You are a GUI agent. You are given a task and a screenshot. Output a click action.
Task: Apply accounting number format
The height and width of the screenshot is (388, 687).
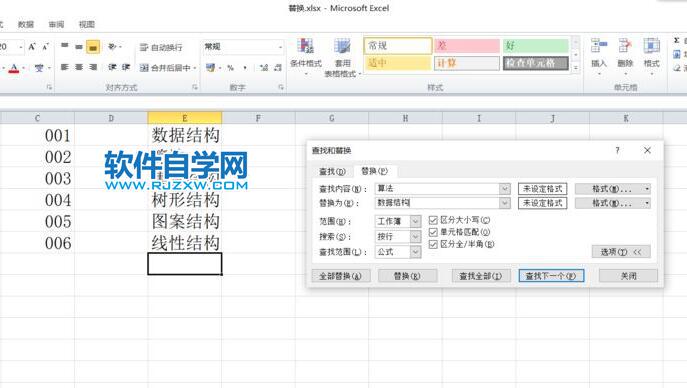[211, 67]
